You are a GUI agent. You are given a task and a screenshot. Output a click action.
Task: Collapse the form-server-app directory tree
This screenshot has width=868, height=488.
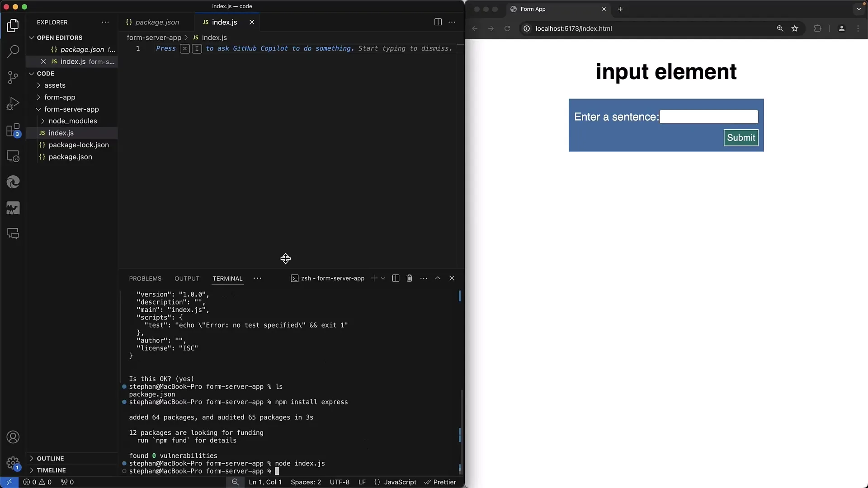pyautogui.click(x=38, y=108)
